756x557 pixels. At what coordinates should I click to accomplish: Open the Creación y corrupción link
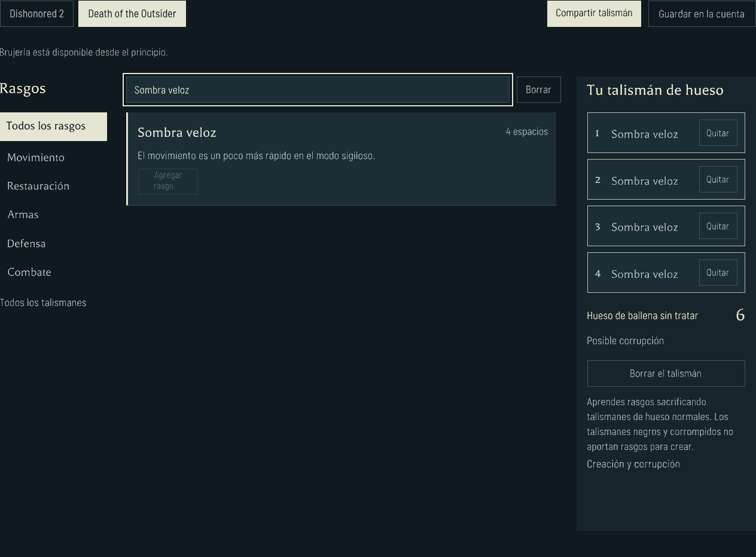click(x=633, y=464)
